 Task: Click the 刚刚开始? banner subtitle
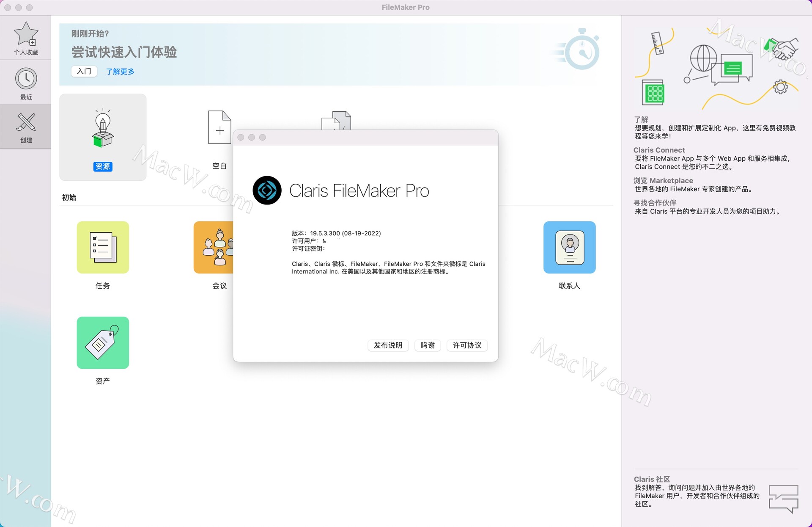[90, 33]
